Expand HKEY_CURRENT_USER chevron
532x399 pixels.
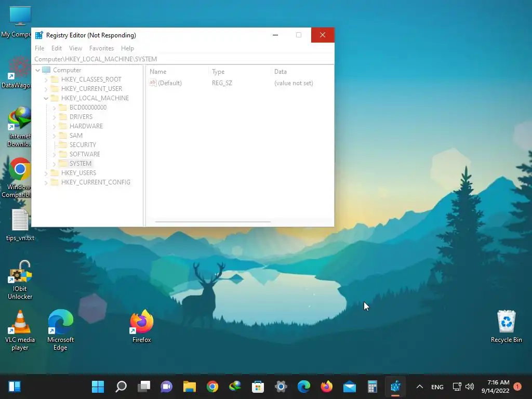(46, 89)
